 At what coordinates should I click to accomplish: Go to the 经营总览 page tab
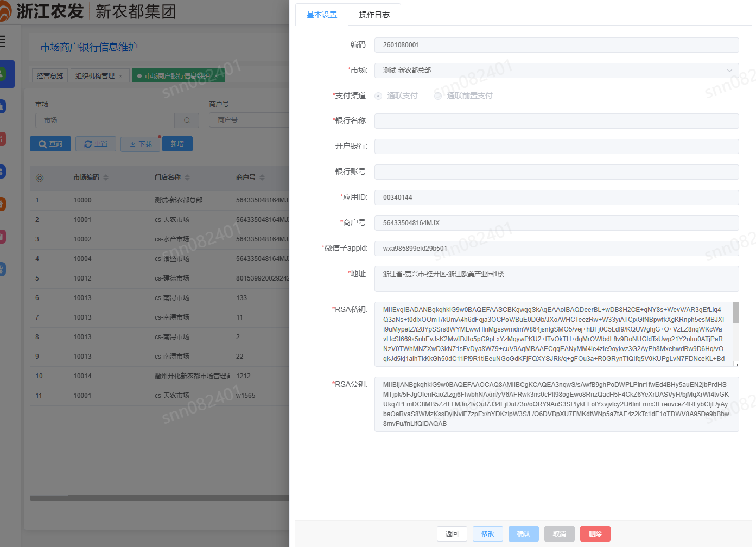point(50,76)
